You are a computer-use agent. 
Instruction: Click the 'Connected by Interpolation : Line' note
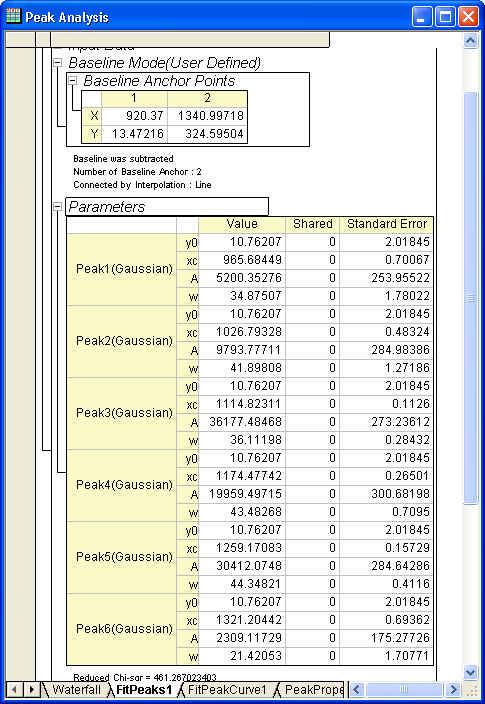coord(142,185)
